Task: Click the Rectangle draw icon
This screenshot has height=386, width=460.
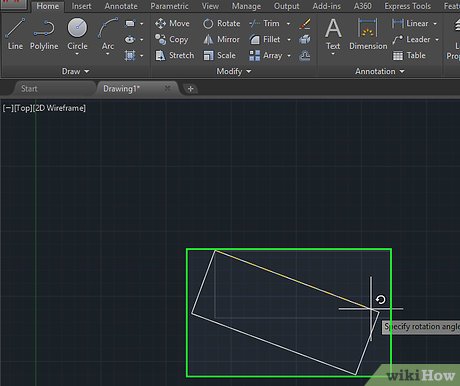Action: (130, 23)
